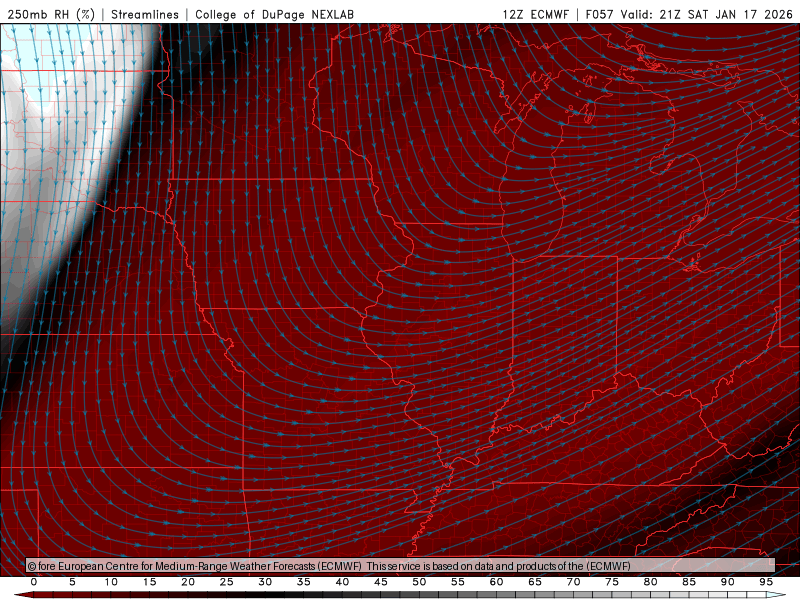
Task: Click the 'Valid: 21Z SAT JAN 17 2026' timestamp
Action: [x=707, y=14]
